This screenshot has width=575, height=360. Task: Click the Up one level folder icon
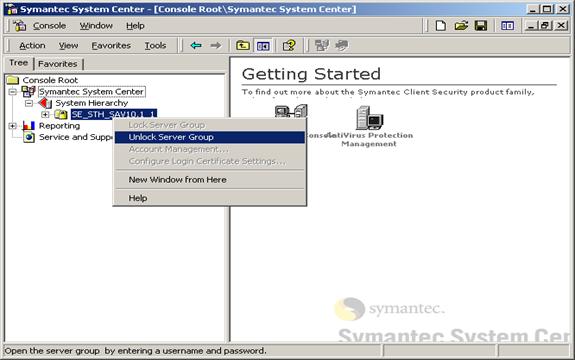(243, 45)
